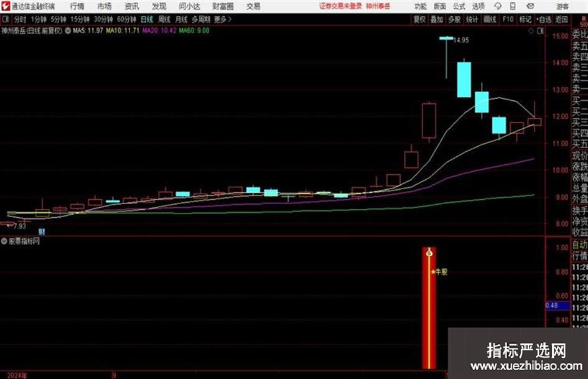Select the 月线 monthly chart tab
Viewport: 588px width, 379px height.
181,19
